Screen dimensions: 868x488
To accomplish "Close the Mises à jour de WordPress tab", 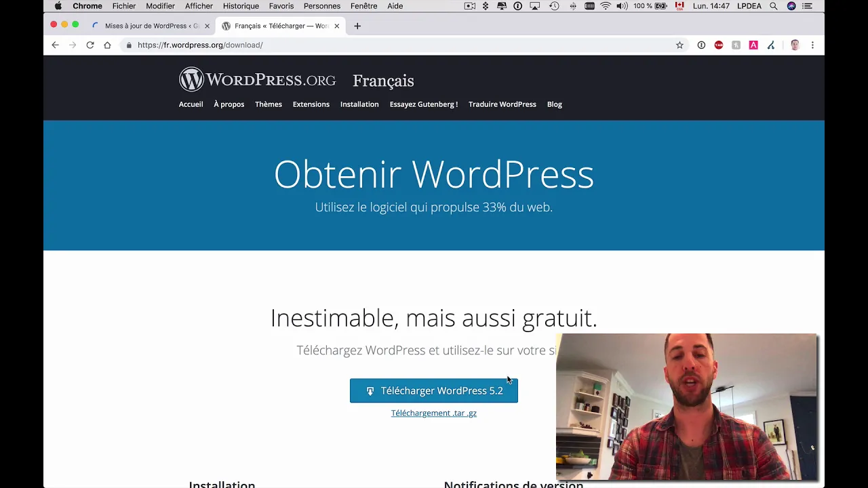I will [x=207, y=26].
